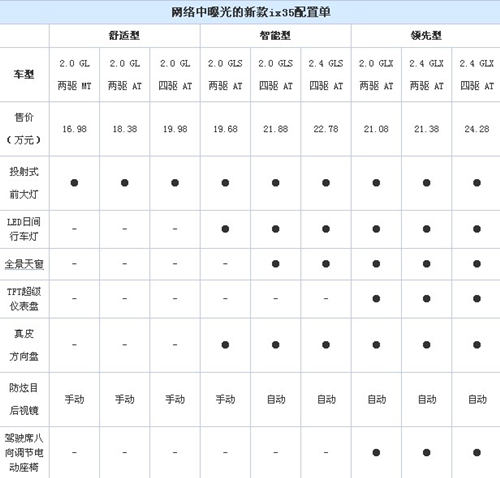Click 全景天窗 dash under 2.0 GLS 两驱 AT
The width and height of the screenshot is (500, 478).
[225, 264]
